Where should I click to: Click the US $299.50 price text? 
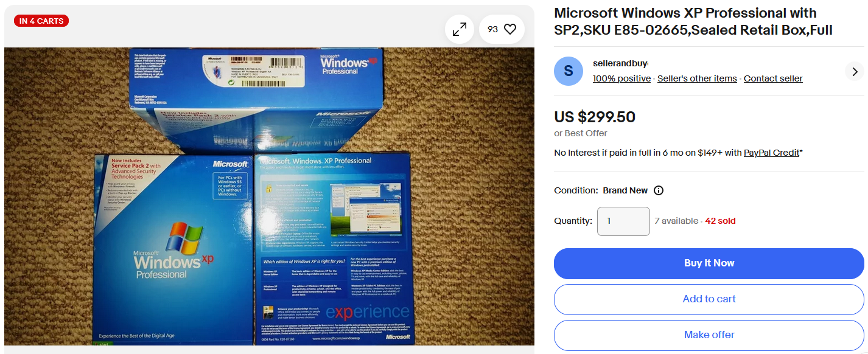[x=595, y=117]
